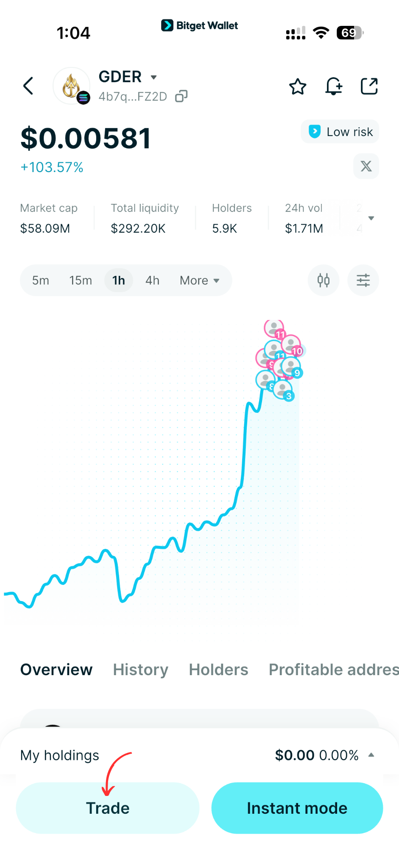Open the More timeframes dropdown
Screen dimensions: 399x868
coord(199,281)
